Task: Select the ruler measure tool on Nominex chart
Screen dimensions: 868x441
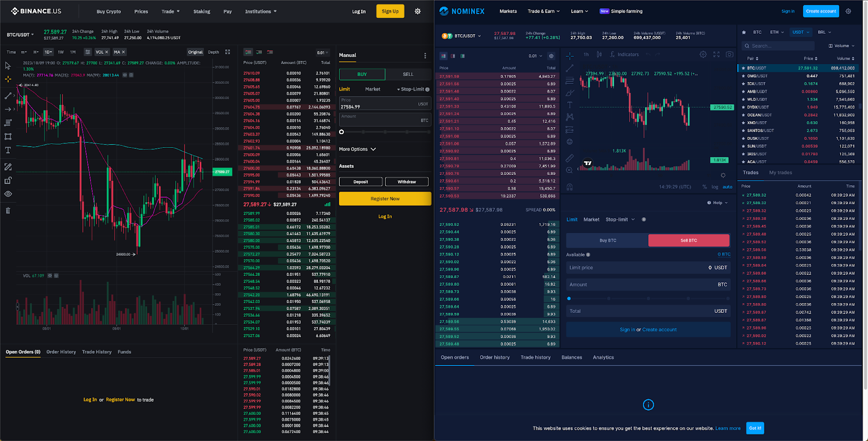Action: tap(570, 158)
